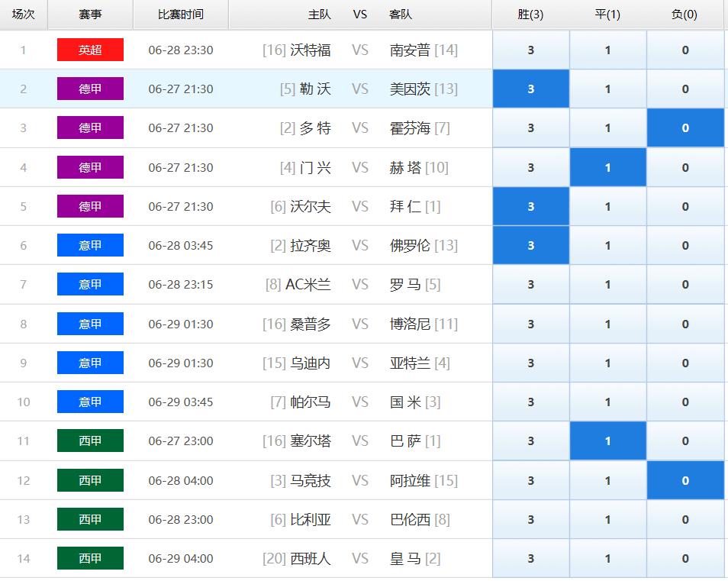Viewport: 728px width, 581px height.
Task: Select draw (1) for 比利亚 vs 巴伦西
Action: (x=607, y=519)
